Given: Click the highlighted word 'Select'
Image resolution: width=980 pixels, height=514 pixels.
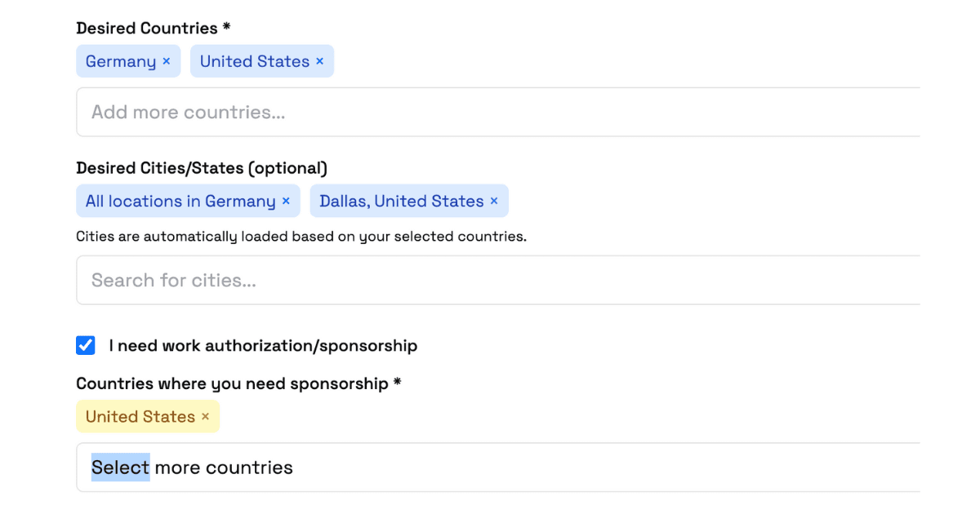Looking at the screenshot, I should [121, 467].
